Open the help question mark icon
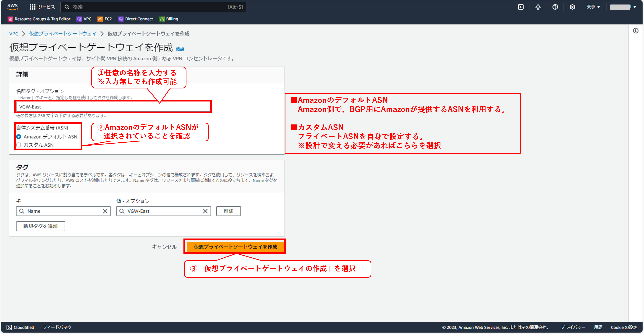This screenshot has width=644, height=334. (555, 7)
